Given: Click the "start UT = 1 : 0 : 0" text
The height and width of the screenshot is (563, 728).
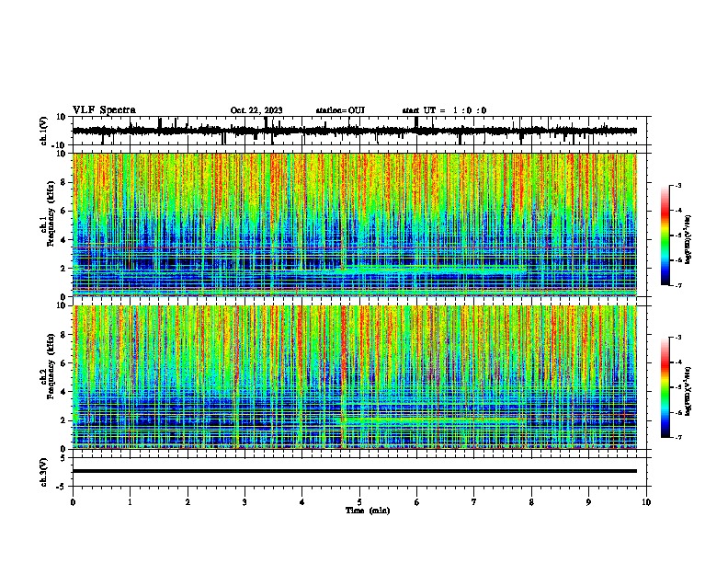Looking at the screenshot, I should point(444,110).
